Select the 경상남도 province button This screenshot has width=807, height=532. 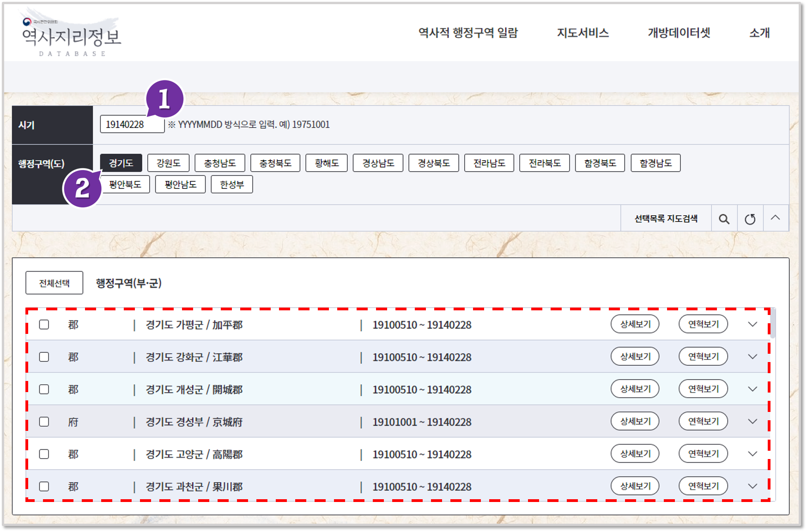coord(378,163)
